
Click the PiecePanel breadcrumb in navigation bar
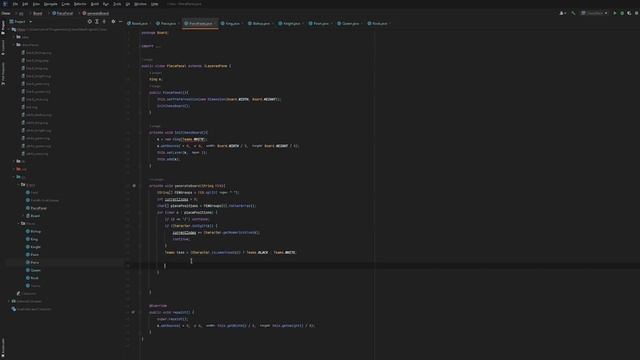pyautogui.click(x=62, y=13)
